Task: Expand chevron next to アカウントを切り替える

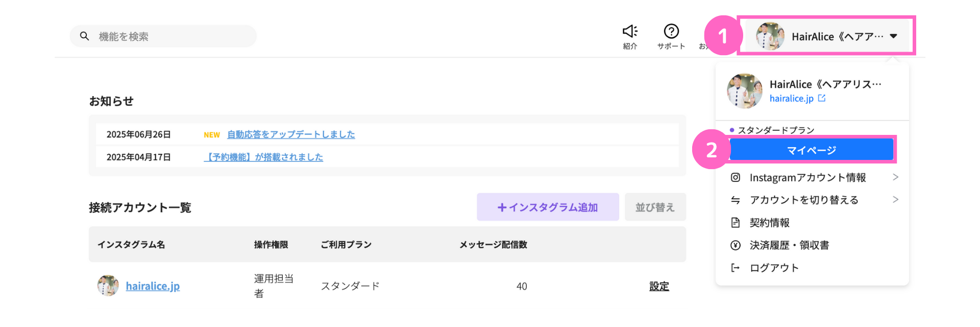Action: point(895,199)
